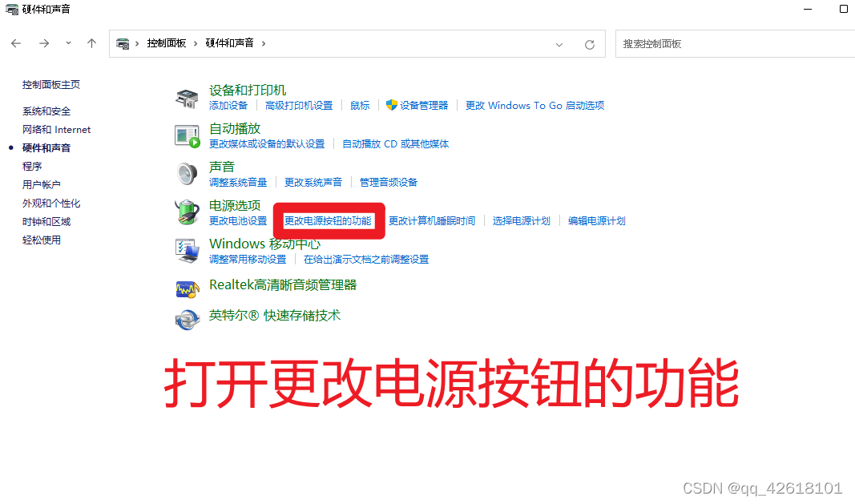Select 控制面板 breadcrumb in address bar
The width and height of the screenshot is (855, 504).
point(167,43)
